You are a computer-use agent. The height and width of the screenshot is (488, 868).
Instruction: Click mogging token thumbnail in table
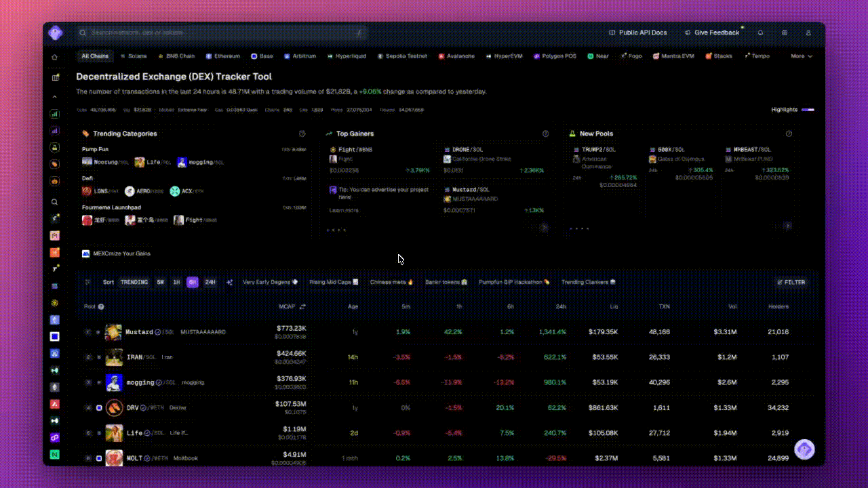point(114,382)
